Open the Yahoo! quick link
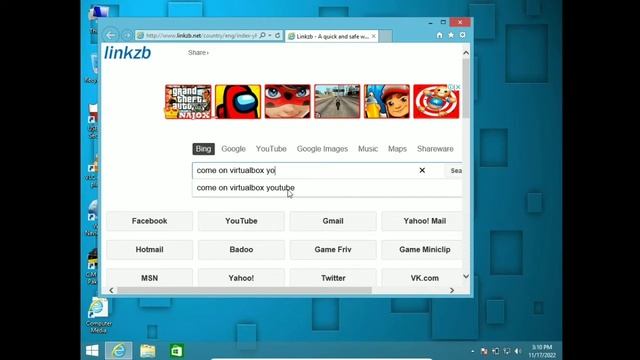640x360 pixels. click(241, 278)
